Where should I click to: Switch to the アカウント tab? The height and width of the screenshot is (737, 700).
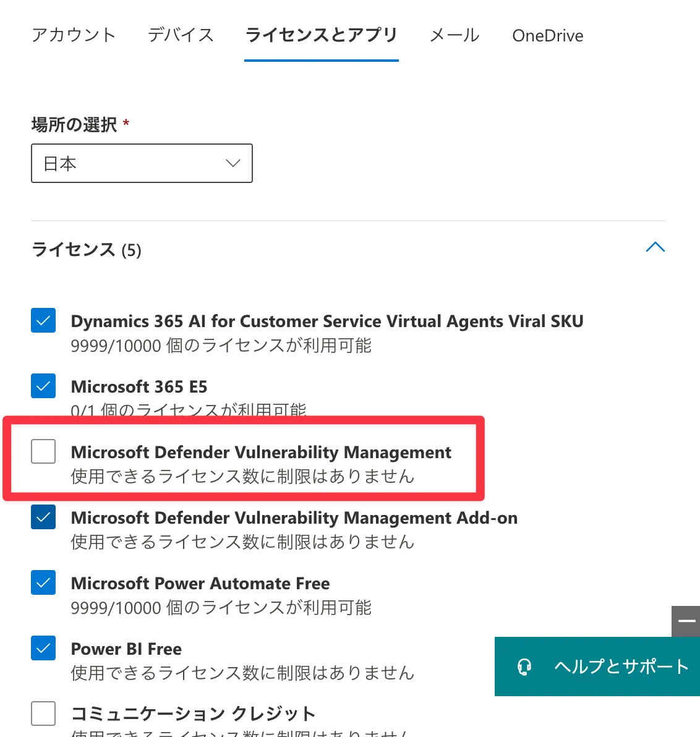click(74, 35)
